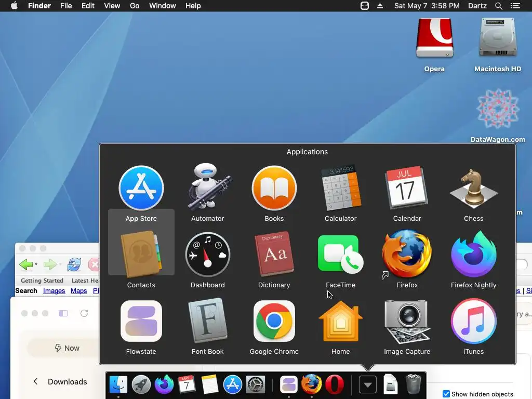
Task: Open the document file in the Dock
Action: (x=391, y=384)
